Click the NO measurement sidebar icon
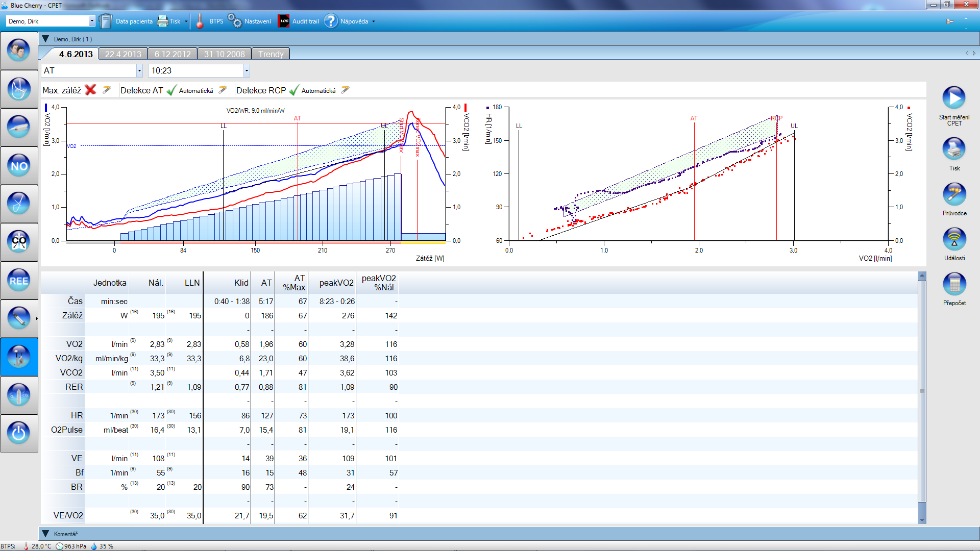The width and height of the screenshot is (980, 551). (19, 166)
